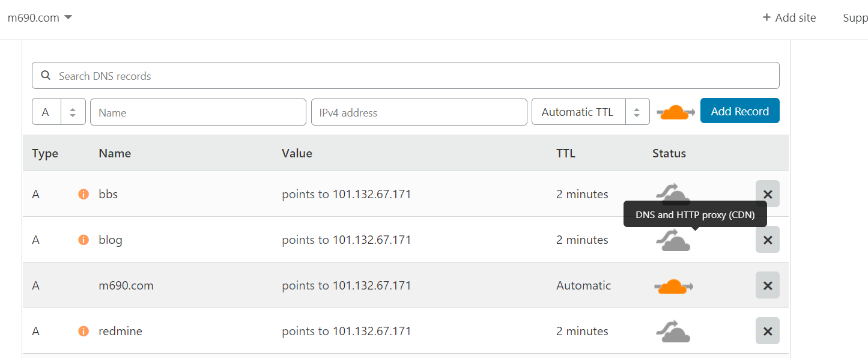Click the info icon next to blog

pyautogui.click(x=83, y=240)
